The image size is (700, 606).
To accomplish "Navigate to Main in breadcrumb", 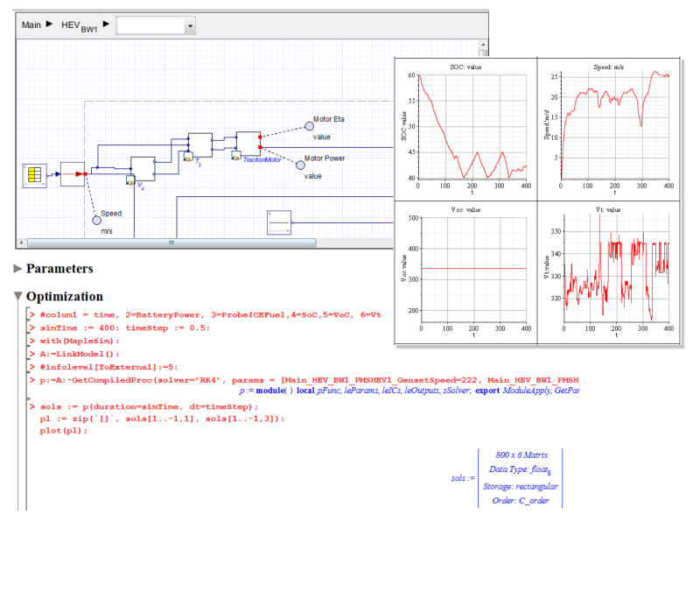I will [x=31, y=26].
